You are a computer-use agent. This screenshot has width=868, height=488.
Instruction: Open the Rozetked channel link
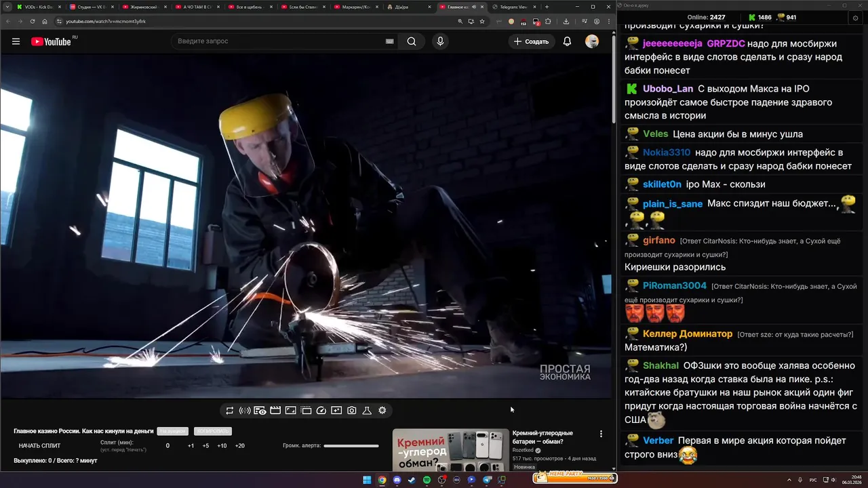click(x=523, y=450)
